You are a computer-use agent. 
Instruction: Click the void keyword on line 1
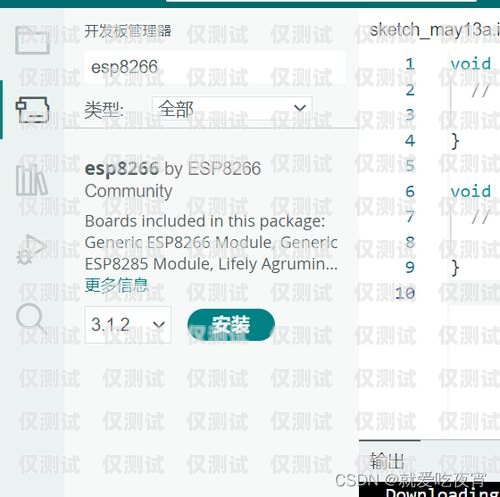pos(471,64)
